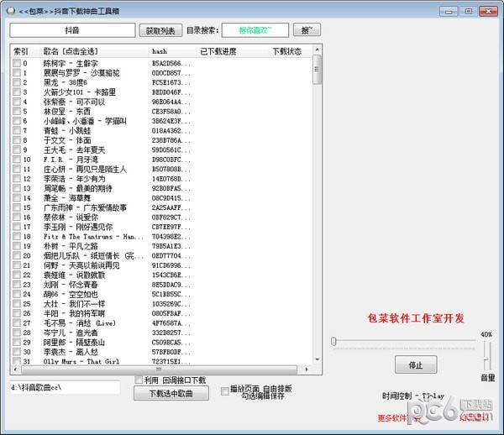
Task: Check the box for row 19 朴树 - 平凡之路
Action: pos(17,246)
